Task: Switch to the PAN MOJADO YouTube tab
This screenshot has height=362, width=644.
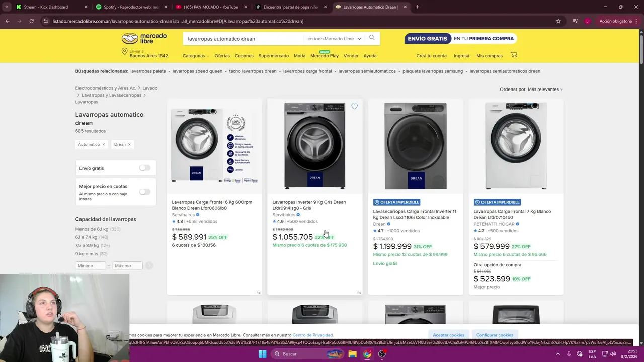Action: click(211, 7)
